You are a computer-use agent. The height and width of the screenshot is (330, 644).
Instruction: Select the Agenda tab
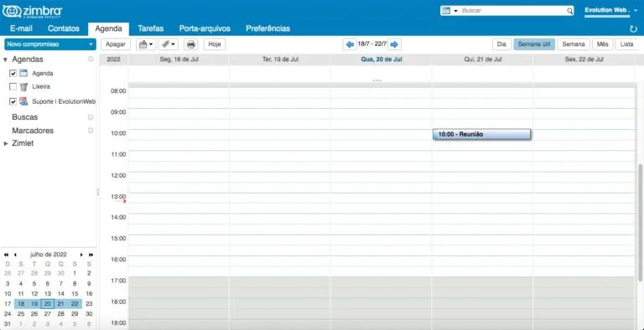[x=108, y=28]
